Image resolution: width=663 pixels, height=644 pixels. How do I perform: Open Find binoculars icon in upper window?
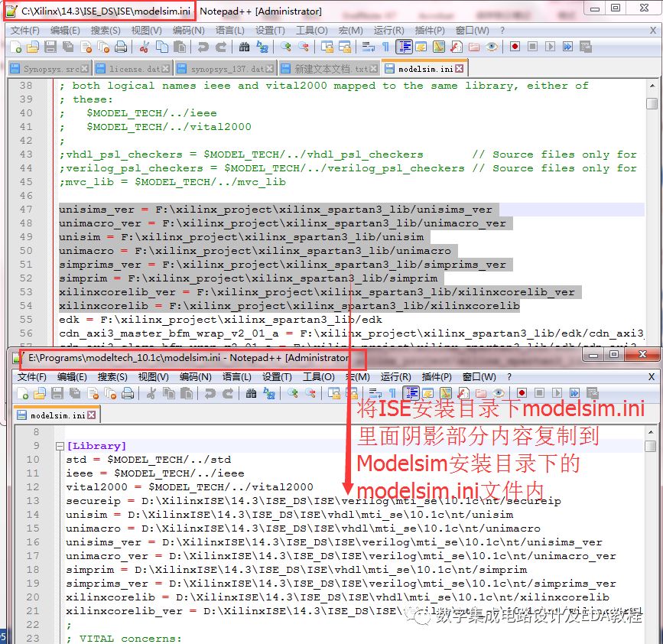coord(244,47)
